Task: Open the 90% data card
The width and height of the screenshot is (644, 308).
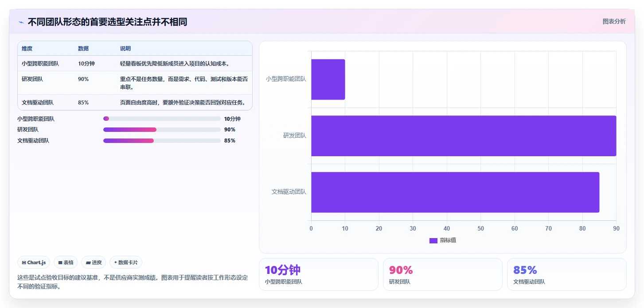Action: pos(442,274)
